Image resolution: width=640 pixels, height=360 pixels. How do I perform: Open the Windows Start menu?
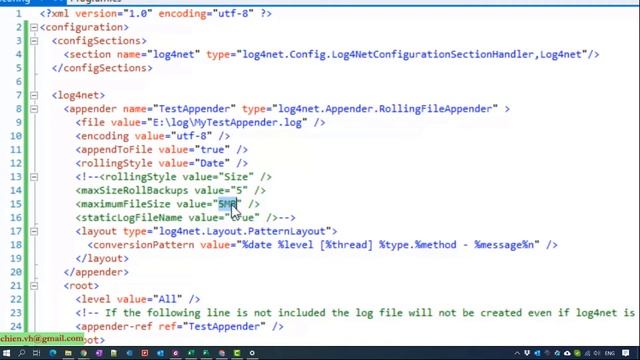(6, 353)
